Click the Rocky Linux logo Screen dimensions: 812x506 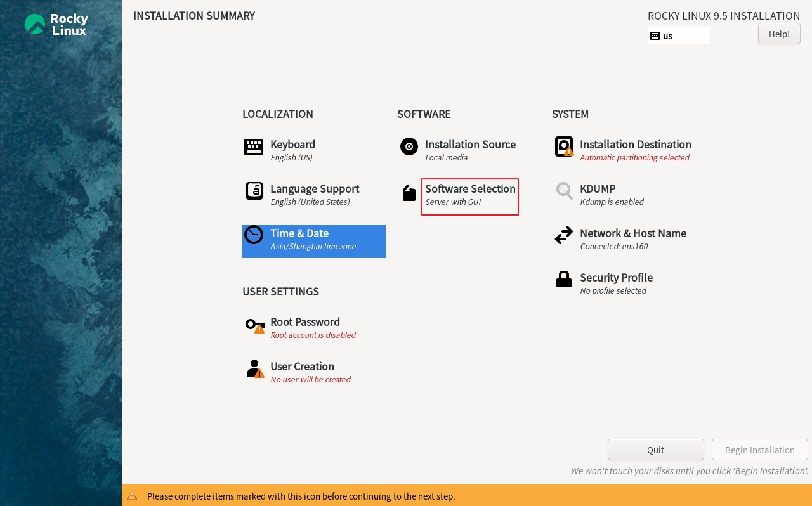pos(56,25)
